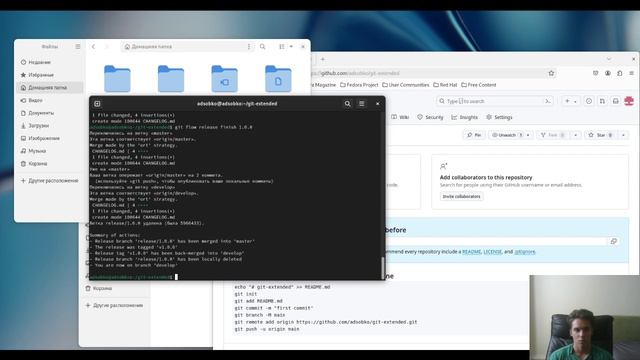Screen dimensions: 640x360
Task: Open the Free Content bookmark folder
Action: [479, 85]
